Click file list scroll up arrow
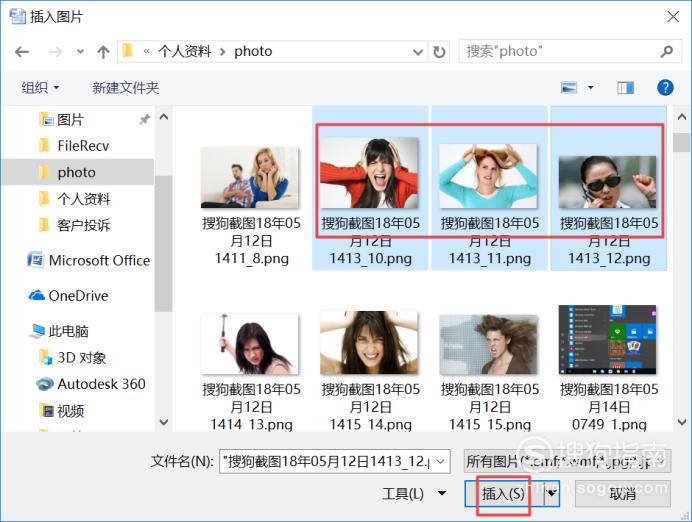This screenshot has height=522, width=692. (x=681, y=117)
